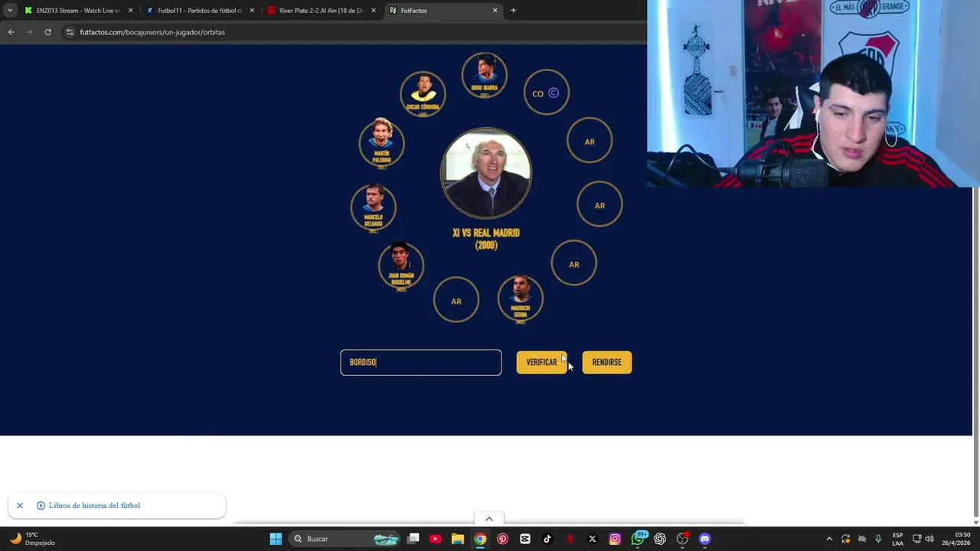Click the Chrome taskbar icon
Image resolution: width=980 pixels, height=551 pixels.
click(x=480, y=539)
